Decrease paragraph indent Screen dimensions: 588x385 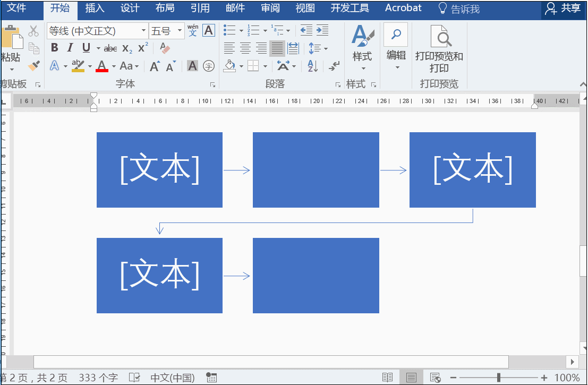coord(306,30)
